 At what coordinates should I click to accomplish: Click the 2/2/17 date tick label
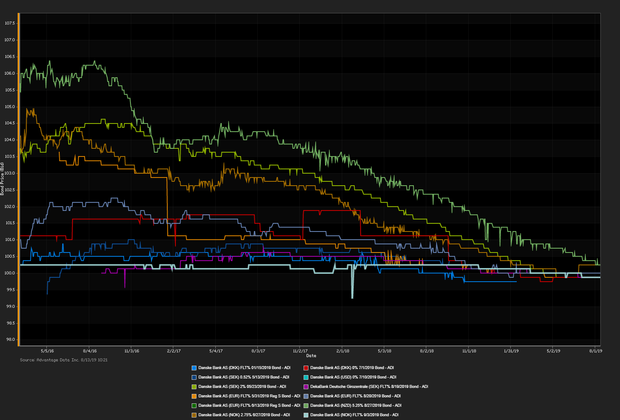coord(174,351)
